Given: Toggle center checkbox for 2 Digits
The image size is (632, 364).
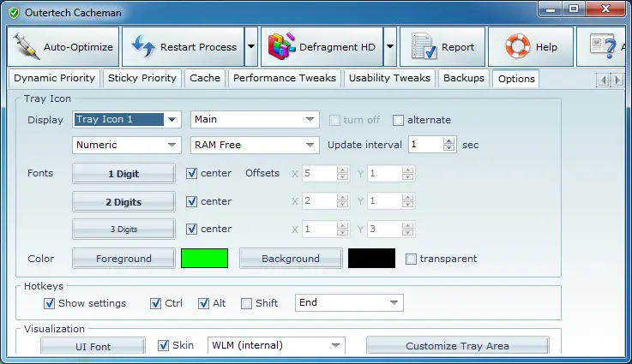Looking at the screenshot, I should click(x=192, y=201).
